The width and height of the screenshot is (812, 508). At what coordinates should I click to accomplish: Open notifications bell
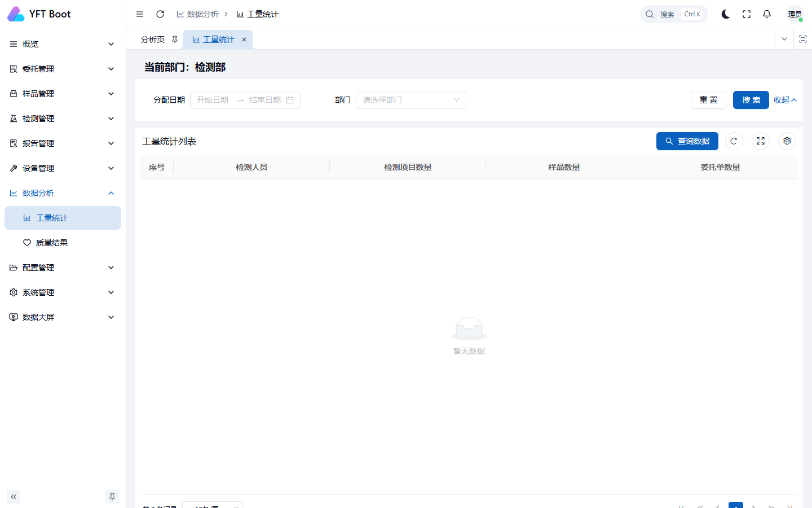[x=767, y=14]
